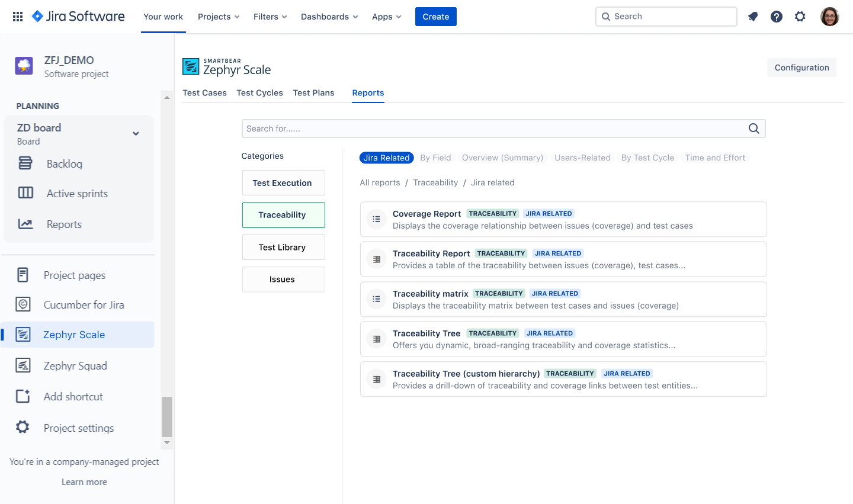Click the Learn more link
Screen dimensions: 853x504
[84, 482]
